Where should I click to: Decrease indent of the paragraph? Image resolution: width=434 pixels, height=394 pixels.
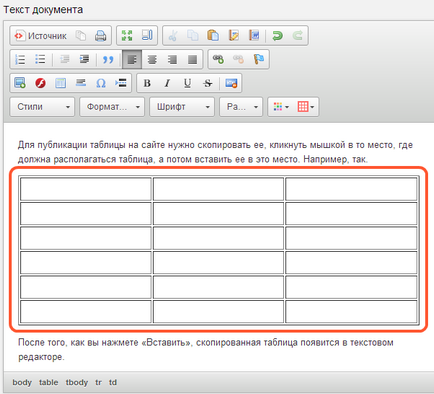tap(65, 59)
